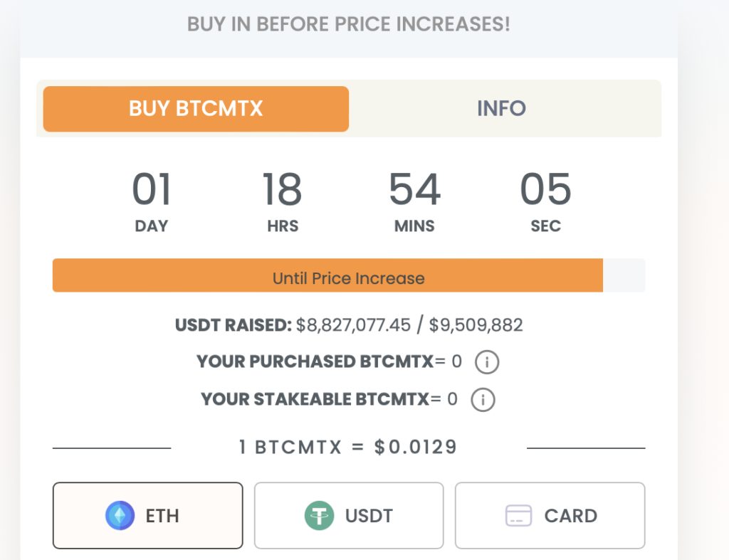Pick the CARD payment option
729x560 pixels.
pos(550,516)
